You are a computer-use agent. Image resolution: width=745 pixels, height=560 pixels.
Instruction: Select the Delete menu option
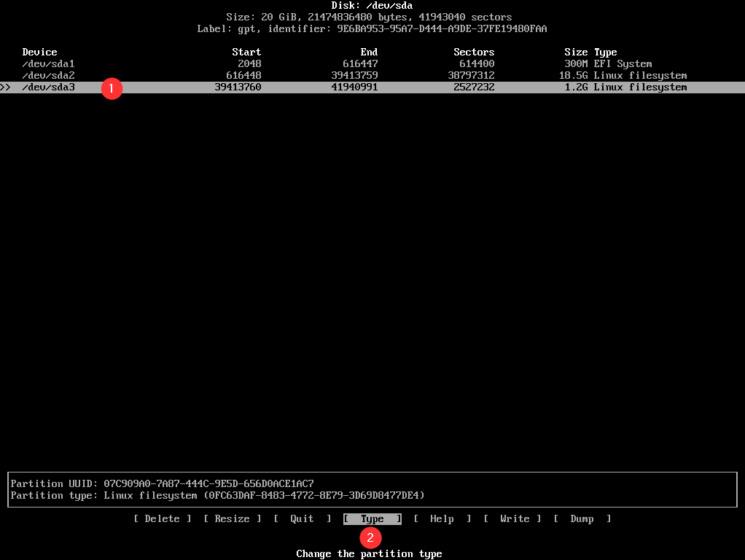point(162,518)
